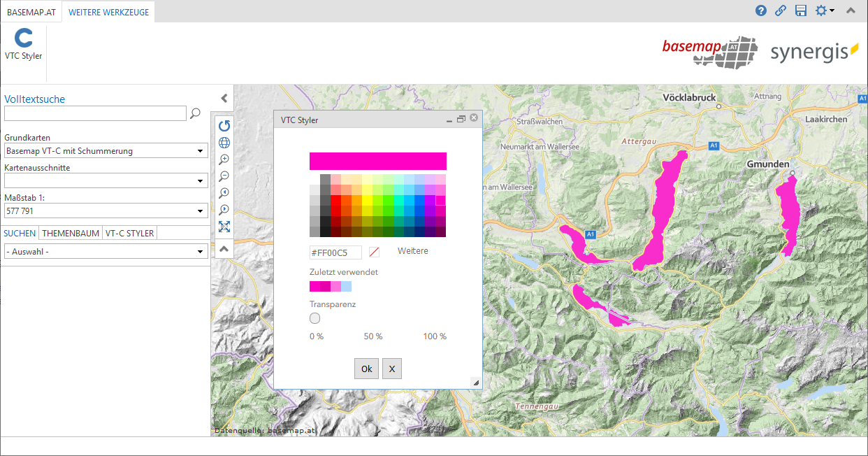
Task: Click the chain link share icon
Action: tap(781, 10)
